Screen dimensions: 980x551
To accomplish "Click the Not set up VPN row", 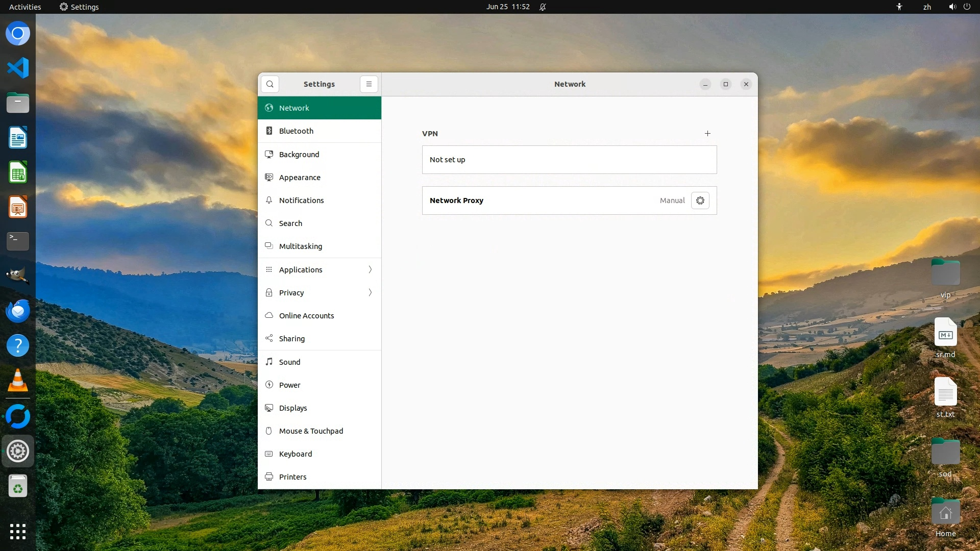I will (569, 160).
